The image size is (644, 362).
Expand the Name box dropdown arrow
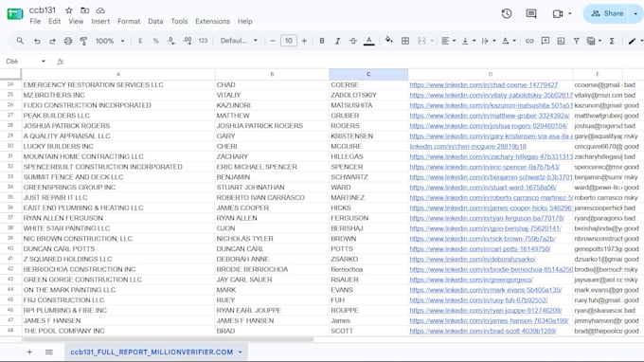44,62
